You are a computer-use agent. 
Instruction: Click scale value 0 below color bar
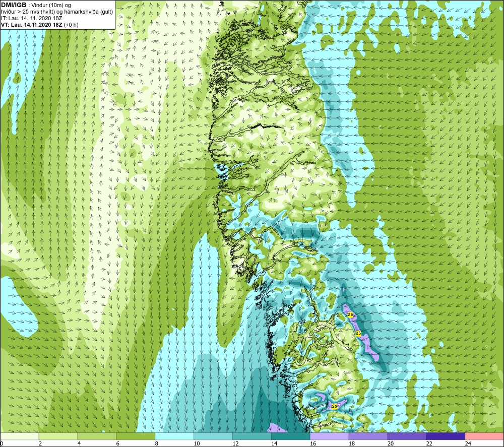2,443
